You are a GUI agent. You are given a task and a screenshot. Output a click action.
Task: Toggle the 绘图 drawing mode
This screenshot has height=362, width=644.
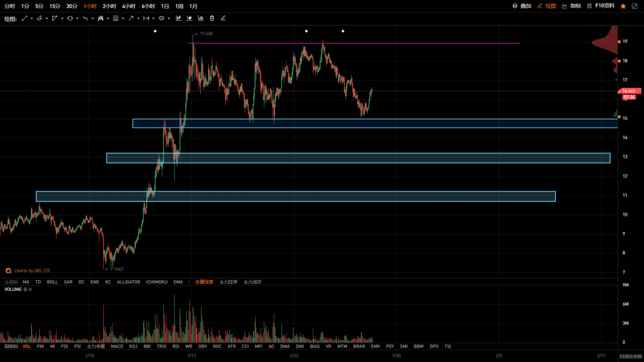[547, 6]
